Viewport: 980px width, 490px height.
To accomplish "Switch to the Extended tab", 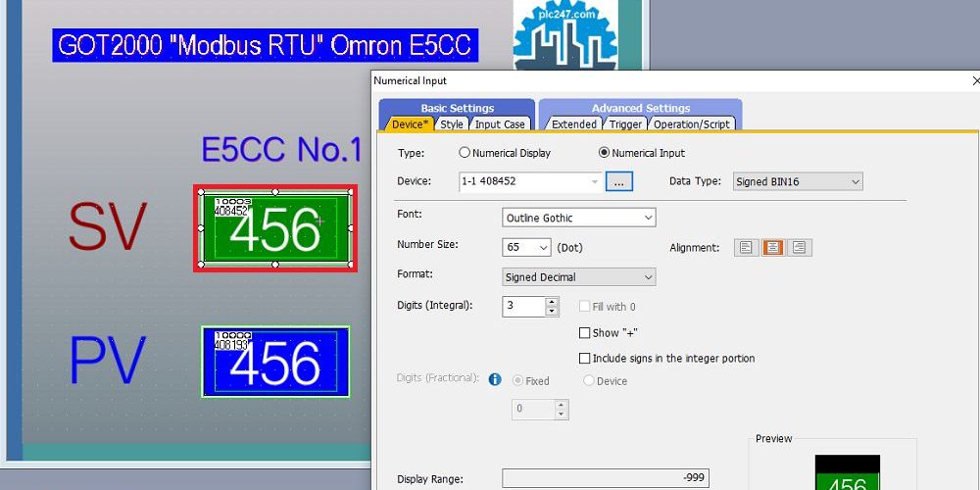I will tap(573, 123).
